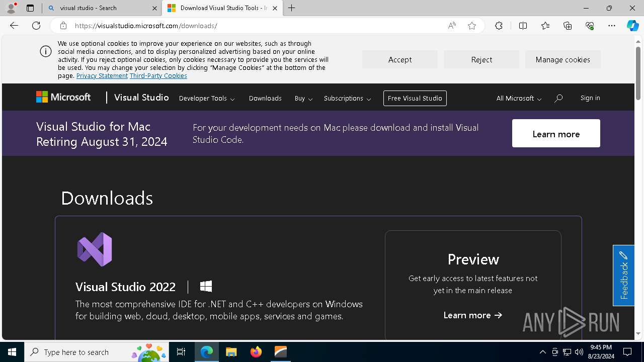
Task: Click the scrollbar down arrow
Action: pos(638,333)
